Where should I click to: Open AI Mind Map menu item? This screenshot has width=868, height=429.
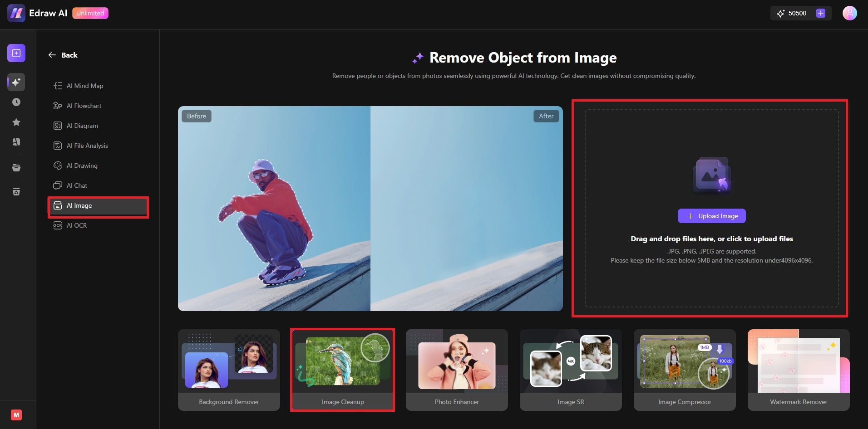[98, 86]
